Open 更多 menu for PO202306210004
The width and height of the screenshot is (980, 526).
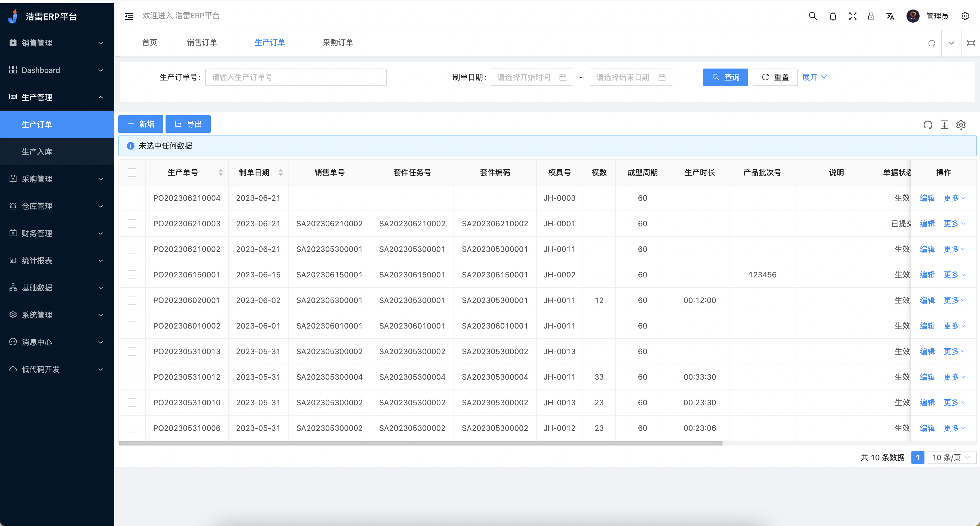click(954, 198)
